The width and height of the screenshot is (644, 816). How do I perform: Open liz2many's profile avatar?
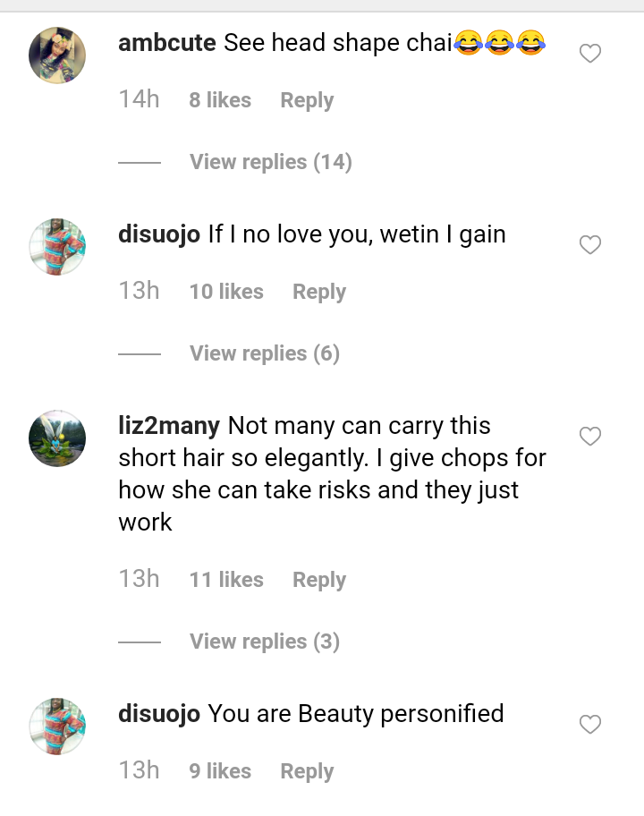(x=57, y=438)
